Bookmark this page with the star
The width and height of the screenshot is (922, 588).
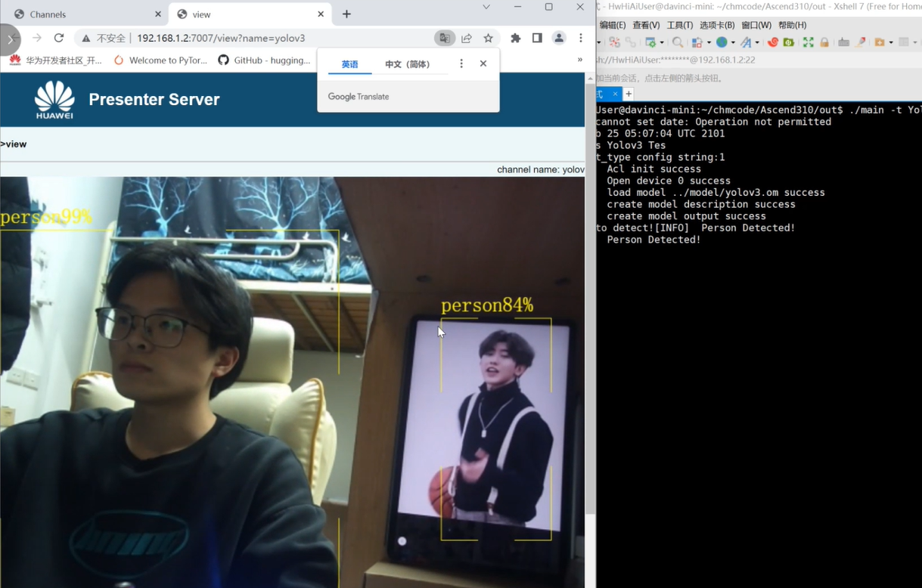point(489,38)
